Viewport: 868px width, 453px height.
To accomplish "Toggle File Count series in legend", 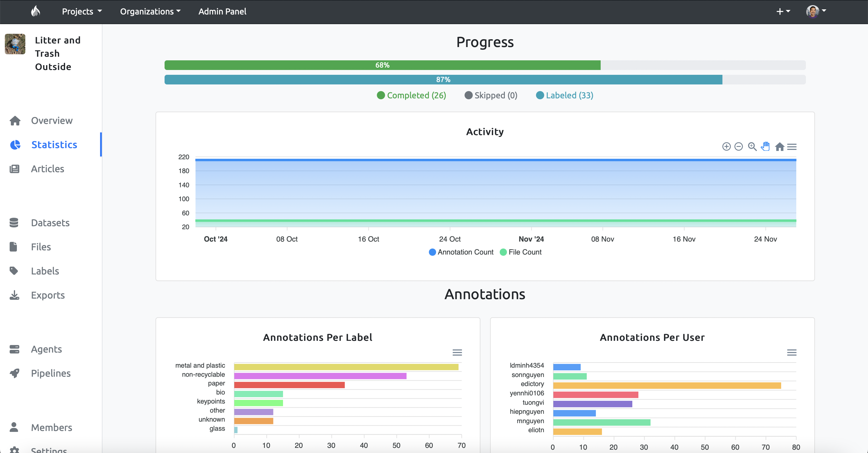I will coord(521,252).
